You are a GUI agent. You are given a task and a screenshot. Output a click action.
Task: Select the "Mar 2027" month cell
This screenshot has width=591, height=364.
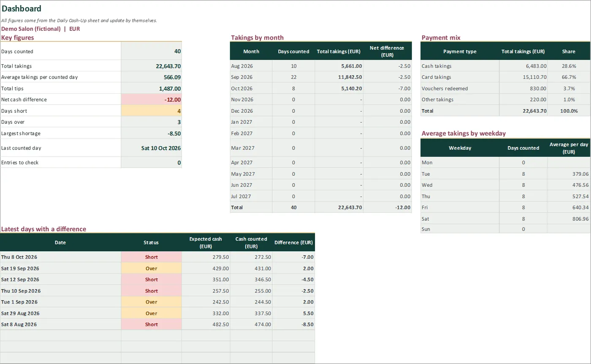251,148
